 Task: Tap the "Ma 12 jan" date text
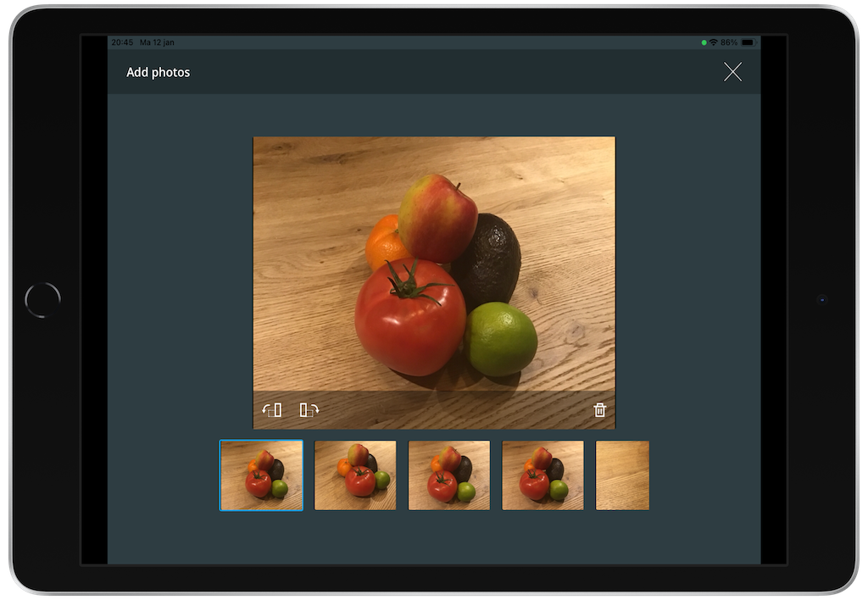[x=157, y=42]
